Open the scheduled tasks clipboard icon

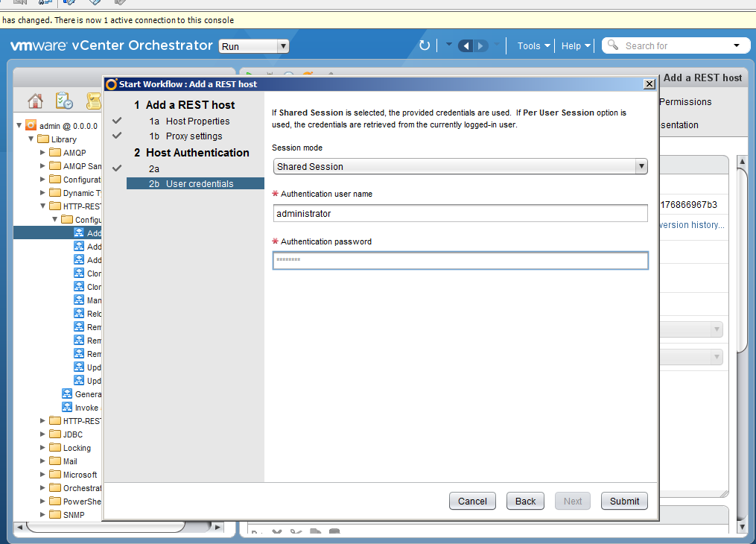point(64,101)
